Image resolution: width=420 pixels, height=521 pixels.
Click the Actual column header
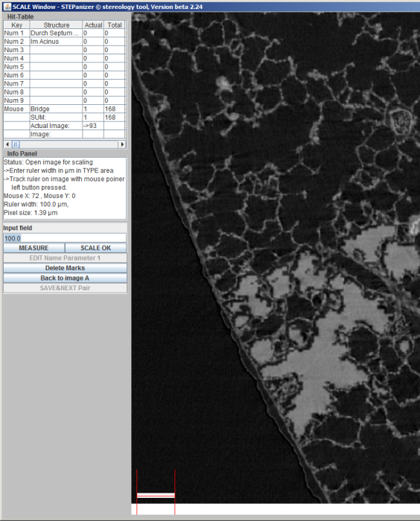(93, 25)
